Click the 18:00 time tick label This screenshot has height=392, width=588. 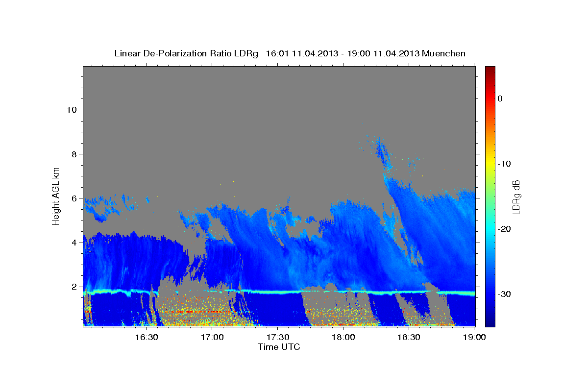pyautogui.click(x=343, y=338)
